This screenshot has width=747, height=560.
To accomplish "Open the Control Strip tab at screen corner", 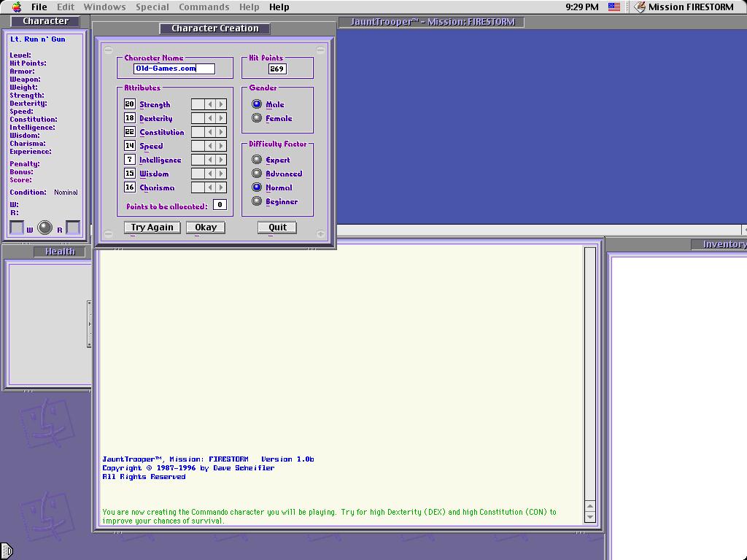I will (6, 551).
